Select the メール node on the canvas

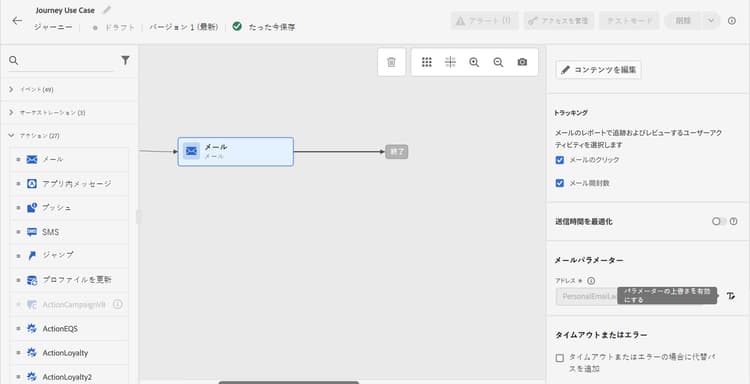[x=236, y=152]
